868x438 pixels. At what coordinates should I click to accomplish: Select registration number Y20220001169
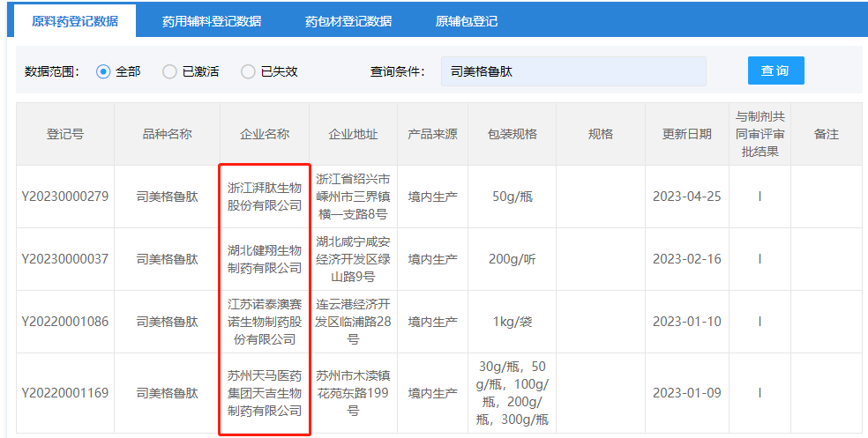tap(64, 393)
